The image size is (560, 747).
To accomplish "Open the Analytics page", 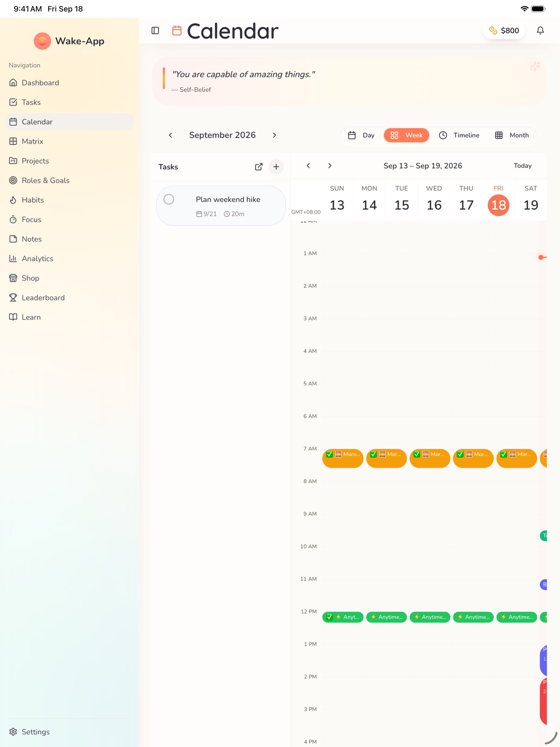I will coord(69,258).
